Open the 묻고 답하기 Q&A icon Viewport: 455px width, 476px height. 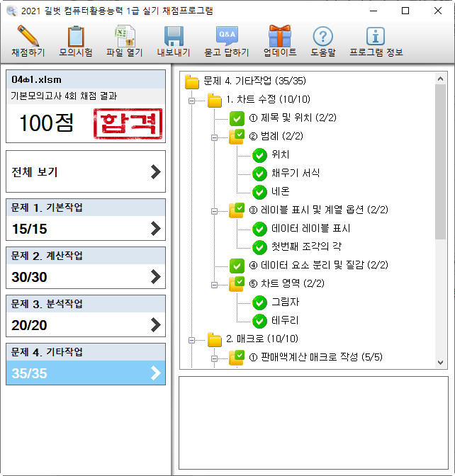click(x=227, y=36)
